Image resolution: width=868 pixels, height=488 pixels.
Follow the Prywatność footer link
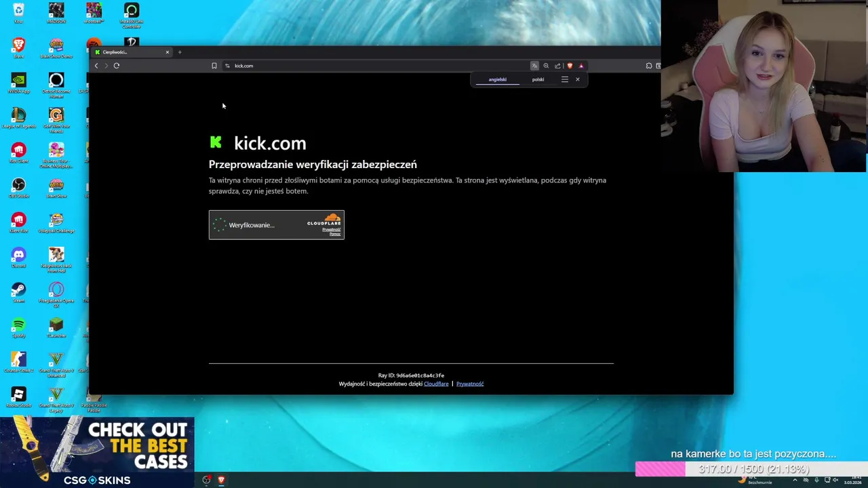pos(470,384)
